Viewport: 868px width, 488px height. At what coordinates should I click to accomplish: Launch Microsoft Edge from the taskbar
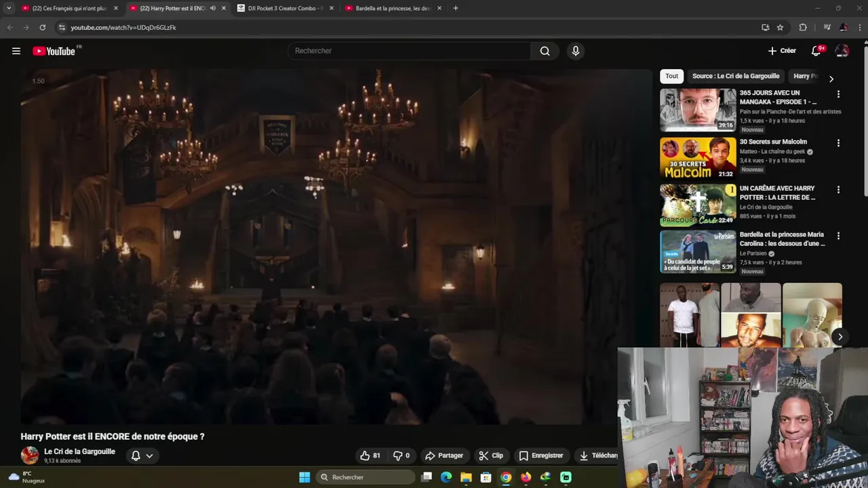pyautogui.click(x=446, y=477)
